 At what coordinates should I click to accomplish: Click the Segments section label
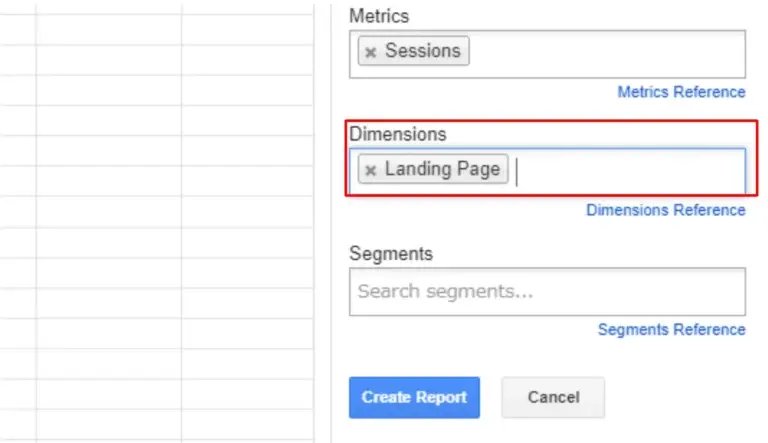pos(391,254)
